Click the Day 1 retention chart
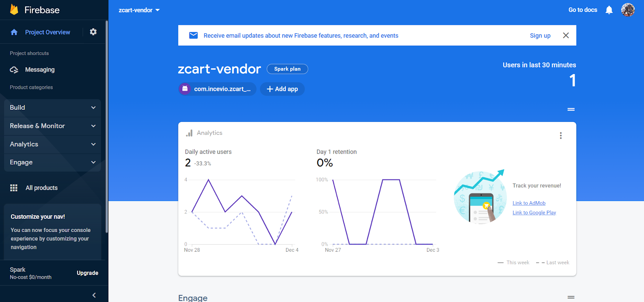Image resolution: width=644 pixels, height=302 pixels. [x=377, y=212]
